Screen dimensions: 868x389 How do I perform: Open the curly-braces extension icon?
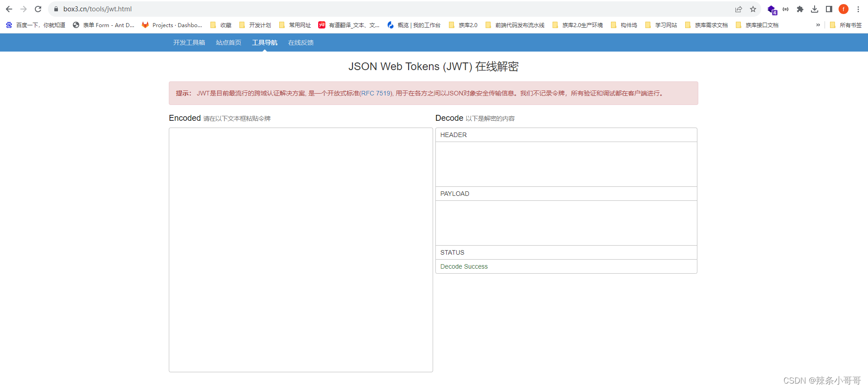click(x=786, y=9)
